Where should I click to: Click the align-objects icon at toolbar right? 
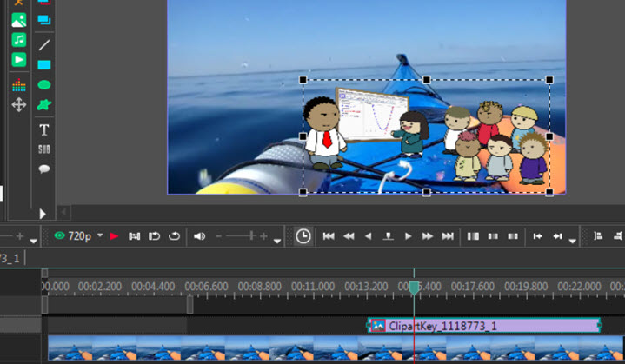click(x=598, y=235)
